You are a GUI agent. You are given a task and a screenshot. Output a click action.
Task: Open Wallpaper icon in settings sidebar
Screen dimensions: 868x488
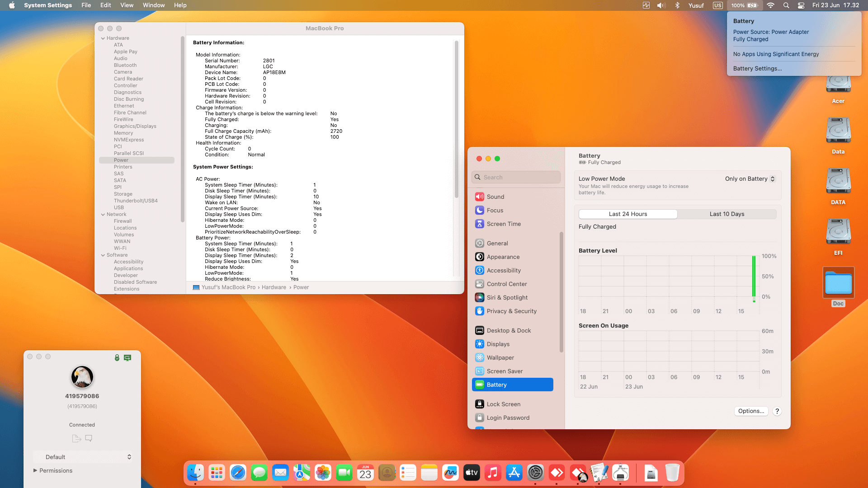(x=480, y=357)
